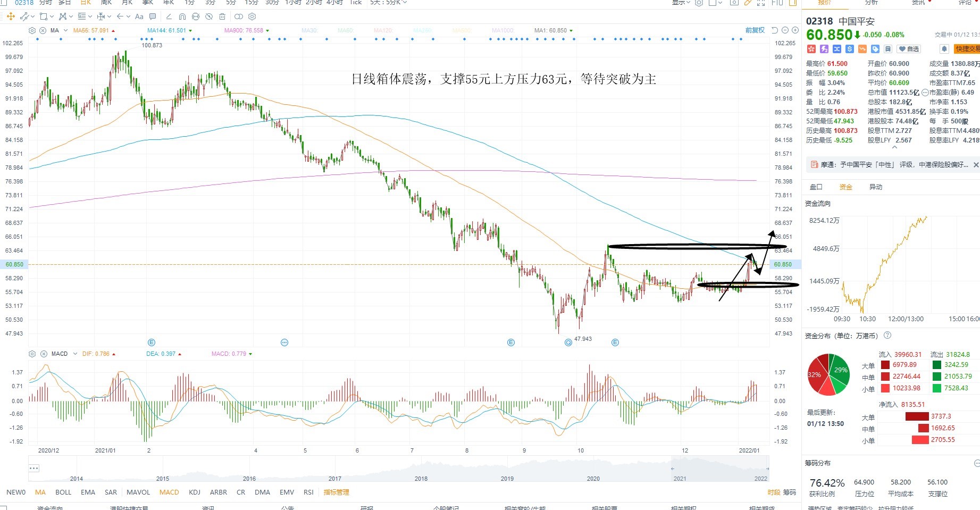
Task: Open the alert bell for 02318
Action: [x=944, y=49]
